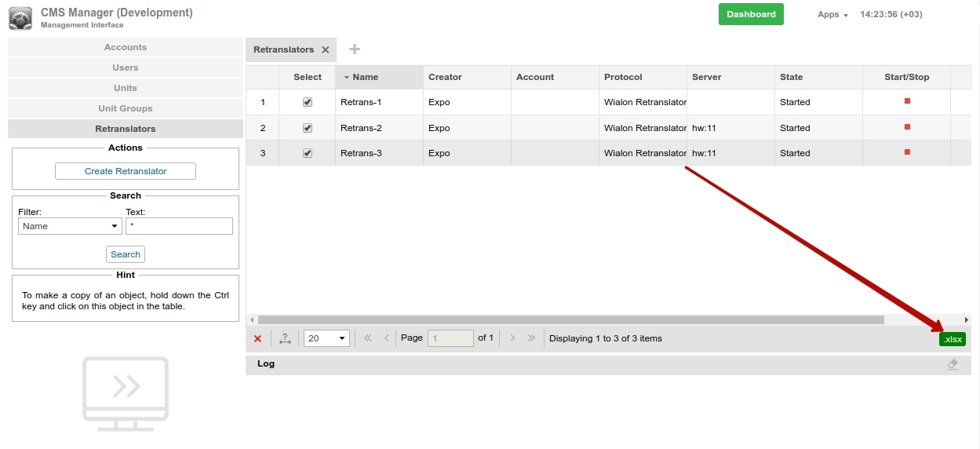Add a new tab with the plus icon

point(355,49)
